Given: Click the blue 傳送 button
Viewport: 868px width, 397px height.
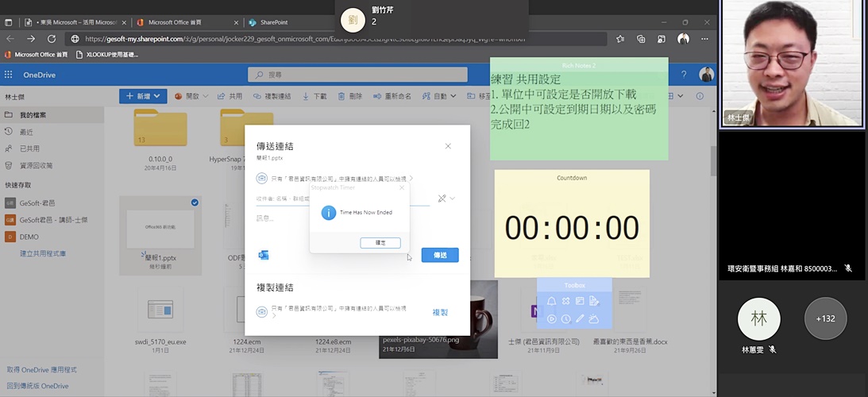Looking at the screenshot, I should pos(440,255).
